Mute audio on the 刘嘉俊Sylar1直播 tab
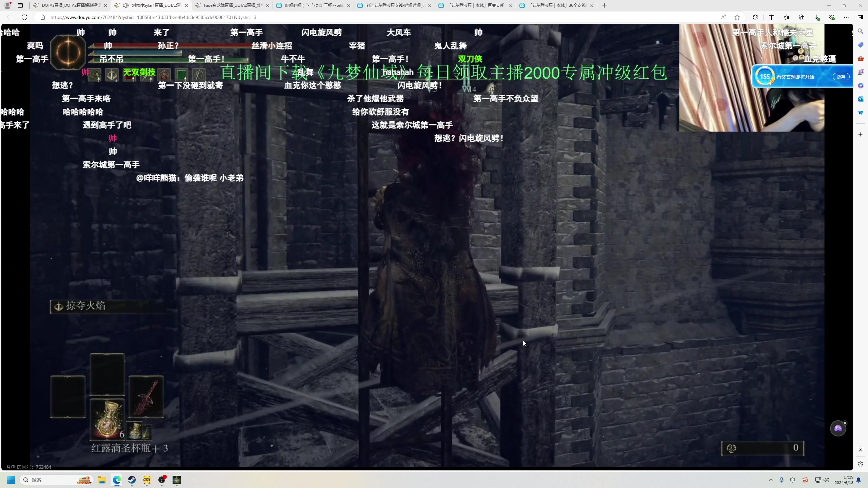The image size is (868, 488). pos(126,5)
